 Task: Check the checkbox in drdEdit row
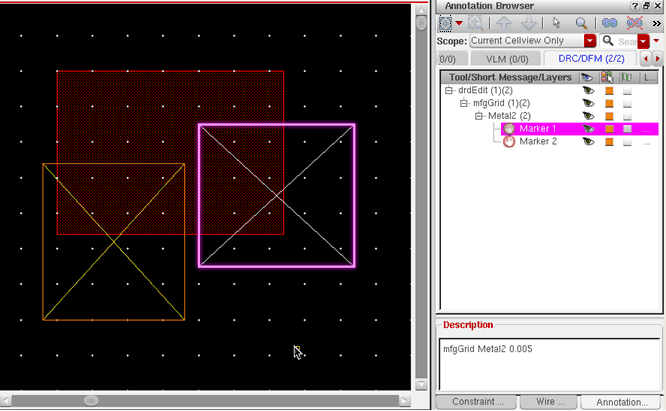point(627,91)
